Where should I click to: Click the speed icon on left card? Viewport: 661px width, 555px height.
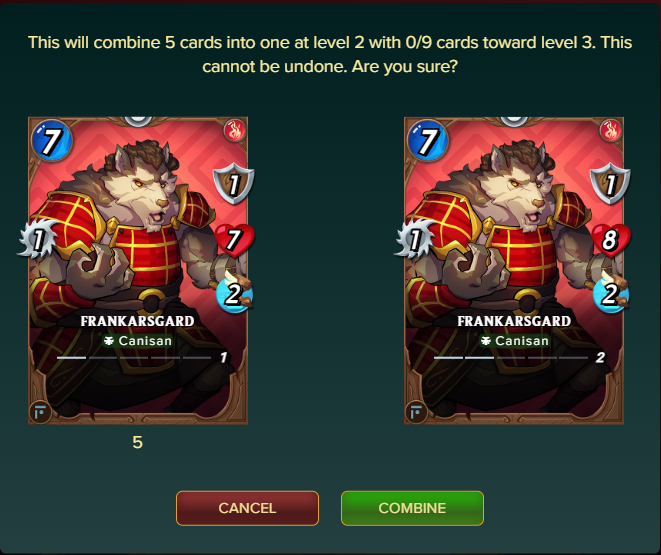tap(234, 293)
